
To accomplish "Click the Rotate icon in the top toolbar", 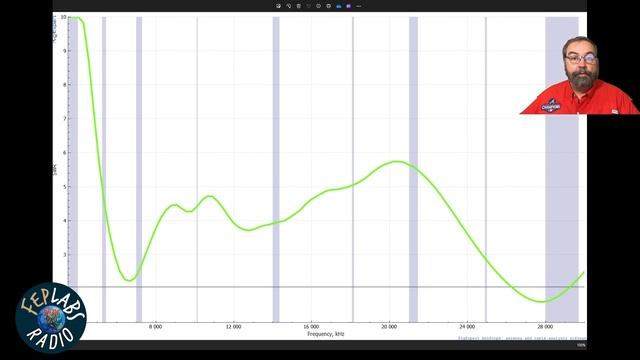I will point(289,6).
